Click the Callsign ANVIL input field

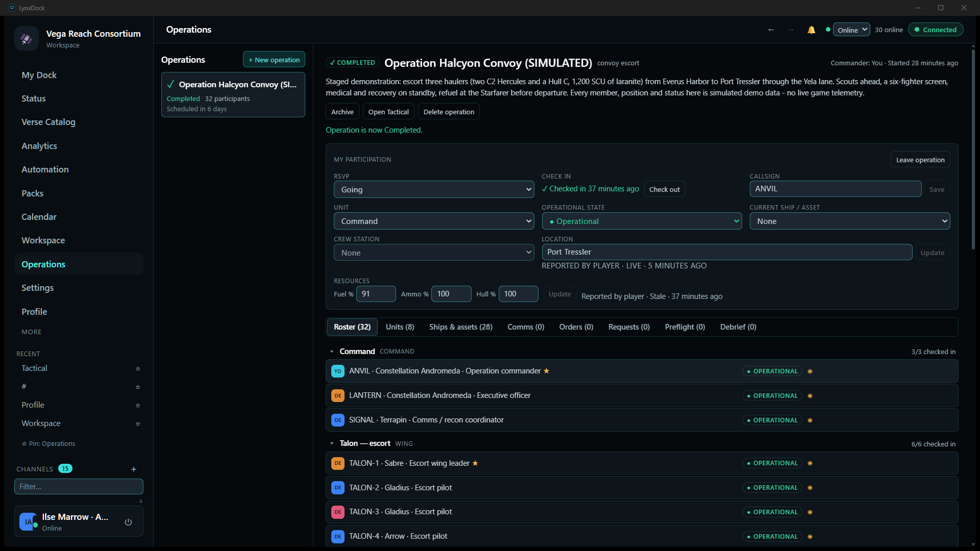coord(835,189)
